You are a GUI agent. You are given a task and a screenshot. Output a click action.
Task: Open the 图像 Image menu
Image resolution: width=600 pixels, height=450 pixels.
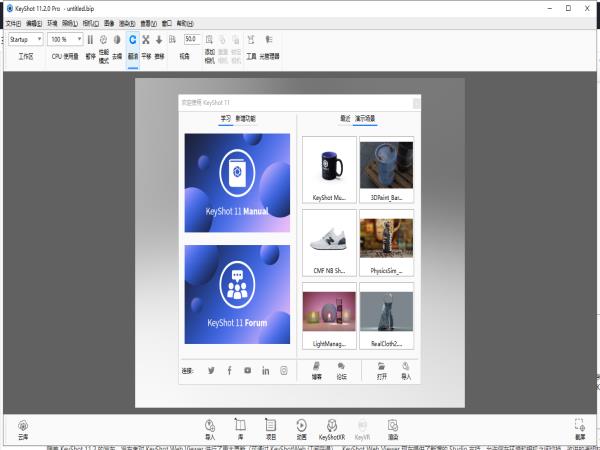[109, 24]
